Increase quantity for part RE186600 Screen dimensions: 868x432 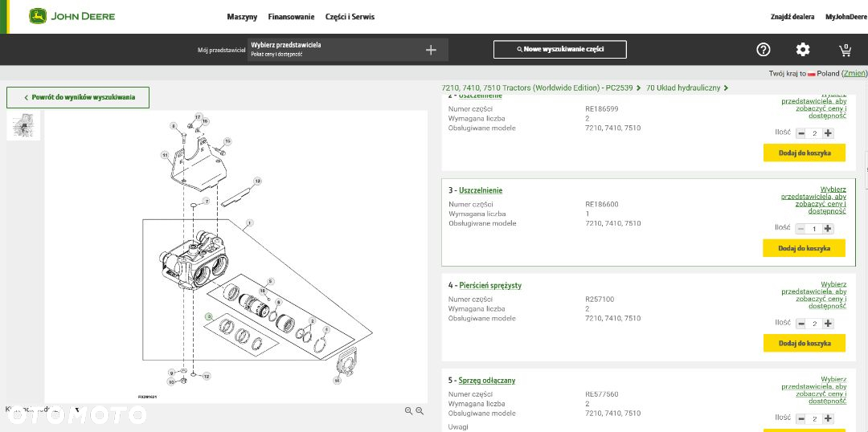tap(828, 228)
